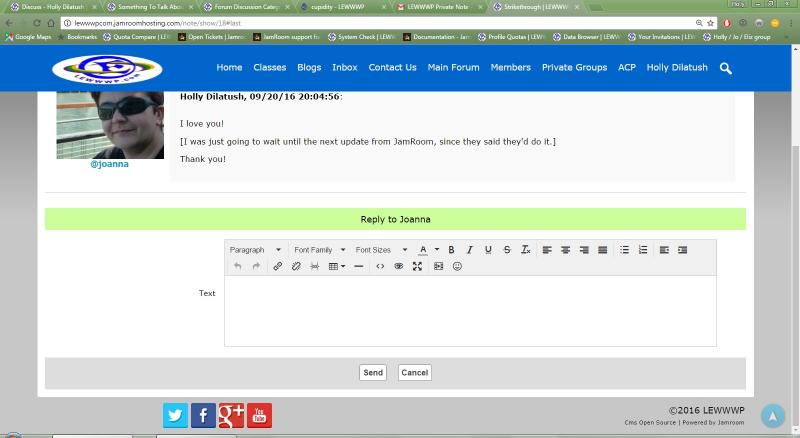Click the search magnifier in navbar
The width and height of the screenshot is (800, 438).
726,68
